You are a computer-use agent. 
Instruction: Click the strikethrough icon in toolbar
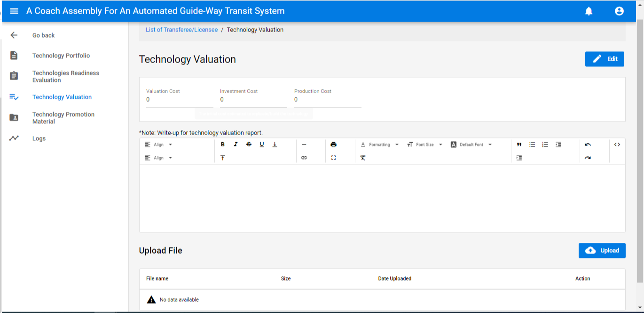coord(249,144)
